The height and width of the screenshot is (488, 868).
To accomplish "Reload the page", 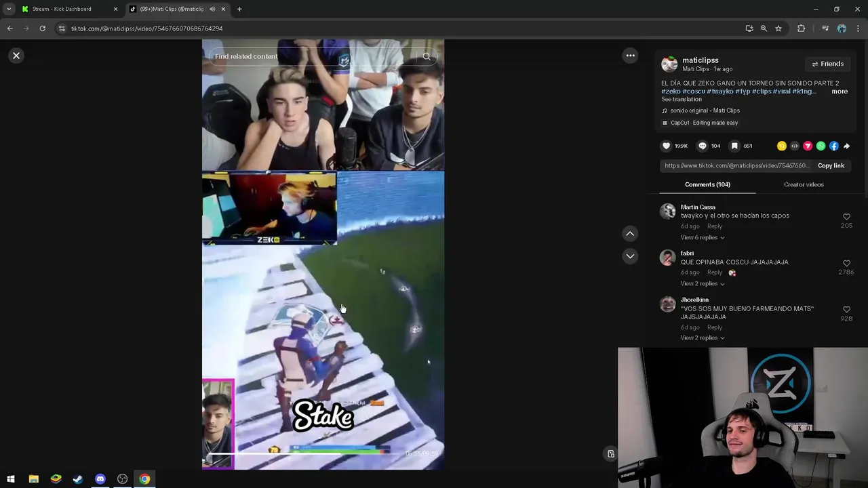I will (x=42, y=28).
